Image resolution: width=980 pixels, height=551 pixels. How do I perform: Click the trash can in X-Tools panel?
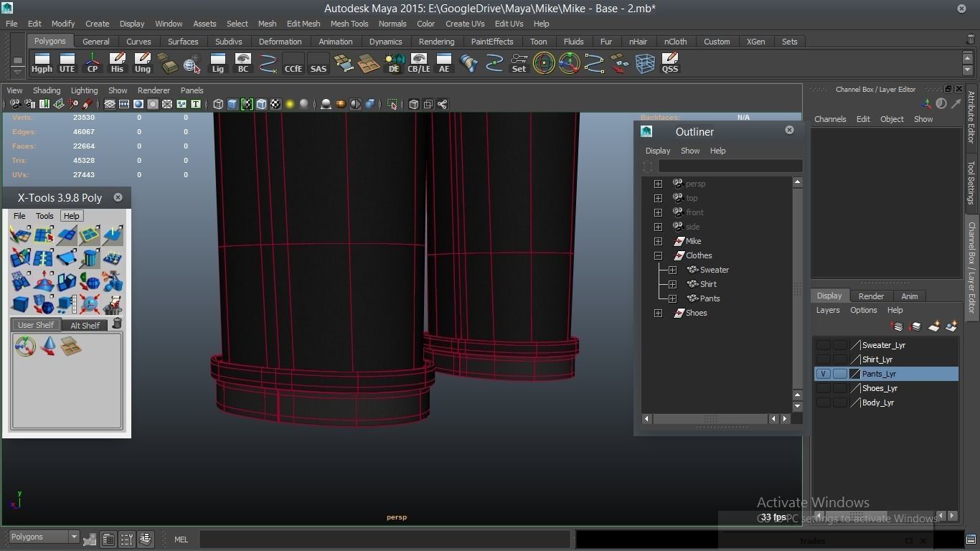(x=117, y=324)
